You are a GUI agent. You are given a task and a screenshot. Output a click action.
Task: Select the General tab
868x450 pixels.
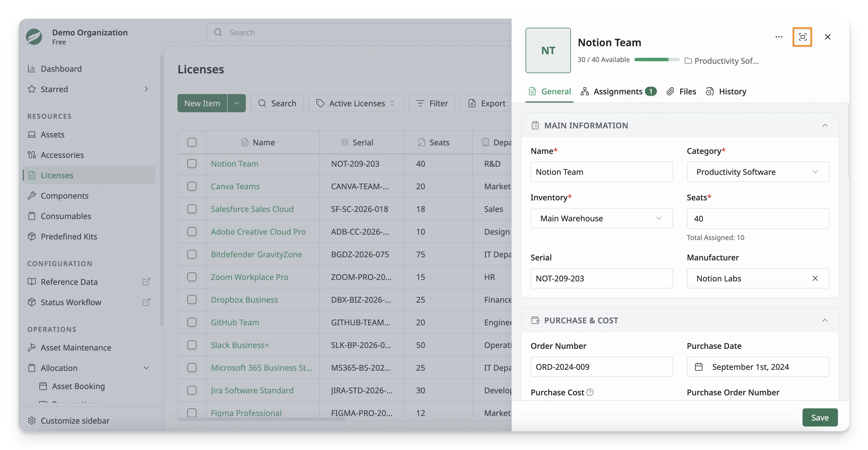coord(549,91)
